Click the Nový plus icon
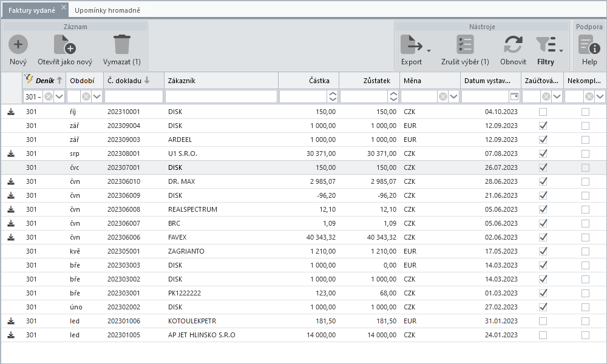607x364 pixels. tap(18, 44)
